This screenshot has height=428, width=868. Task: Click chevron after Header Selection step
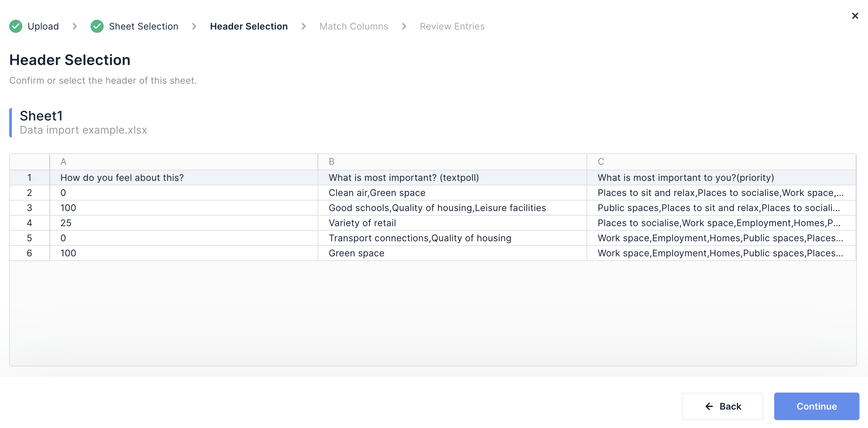click(303, 26)
